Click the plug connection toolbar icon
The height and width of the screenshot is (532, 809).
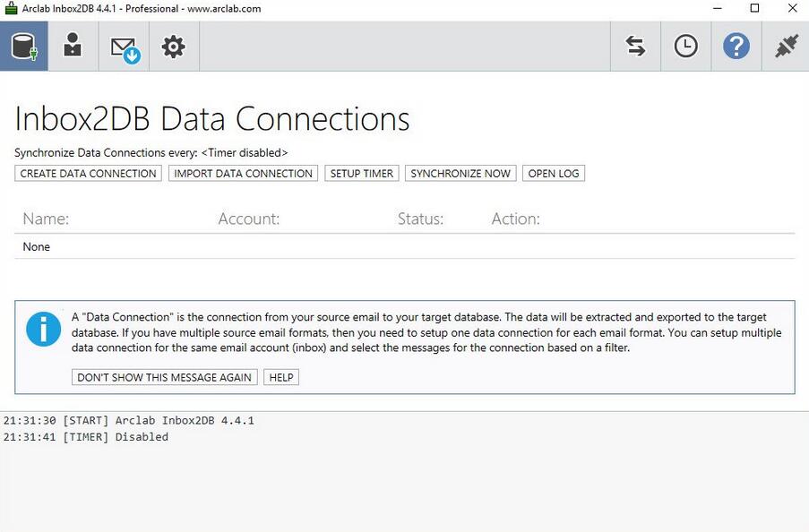tap(786, 46)
